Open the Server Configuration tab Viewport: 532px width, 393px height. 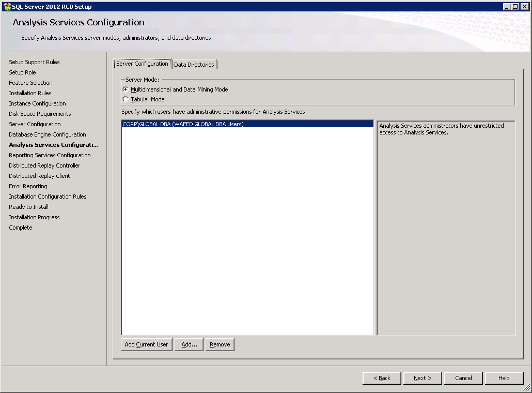(142, 64)
